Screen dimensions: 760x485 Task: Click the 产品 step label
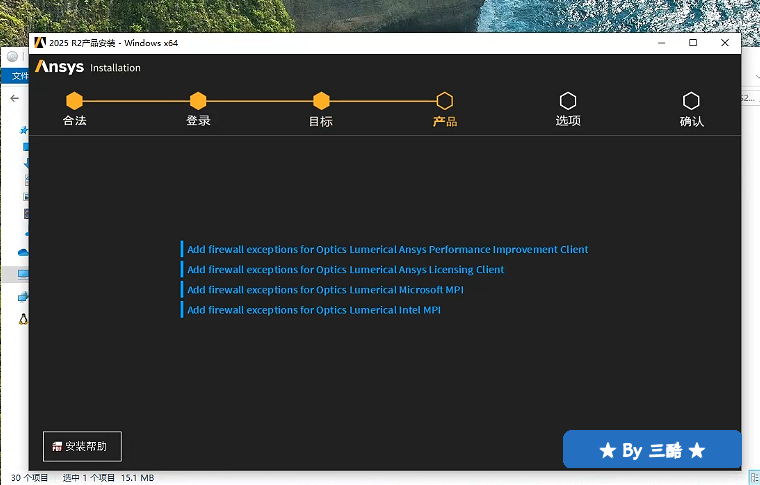tap(445, 121)
